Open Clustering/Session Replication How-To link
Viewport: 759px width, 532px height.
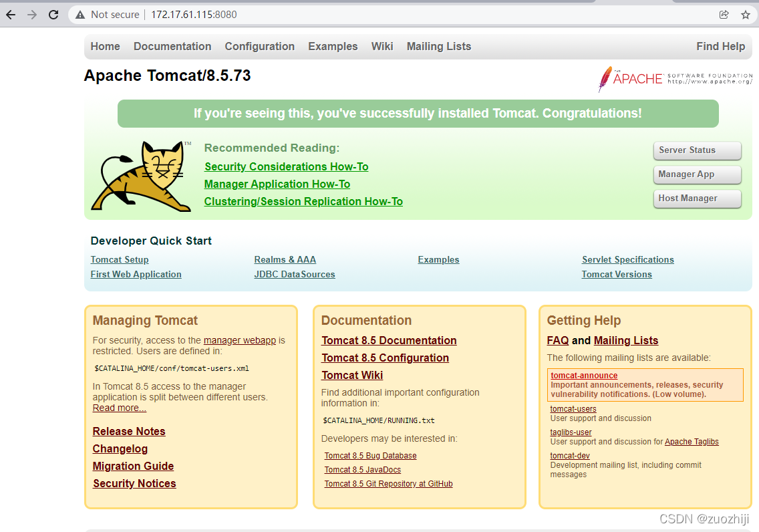click(303, 201)
